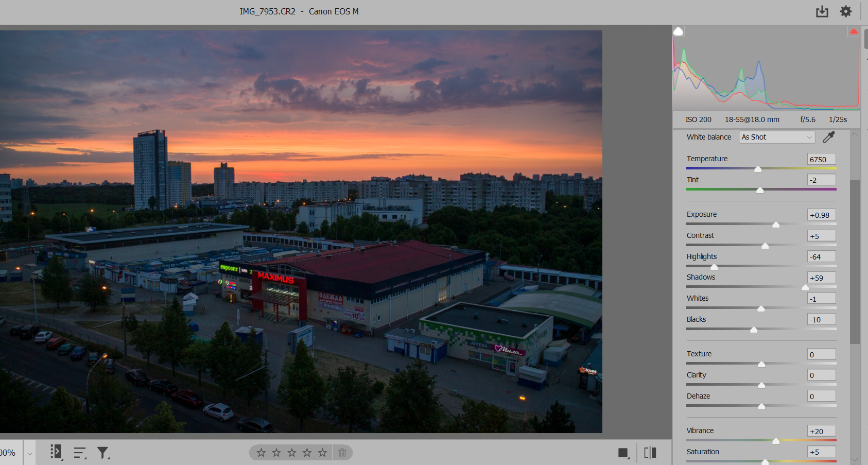Click the panel scrollbar down arrow
This screenshot has width=868, height=465.
click(x=855, y=459)
